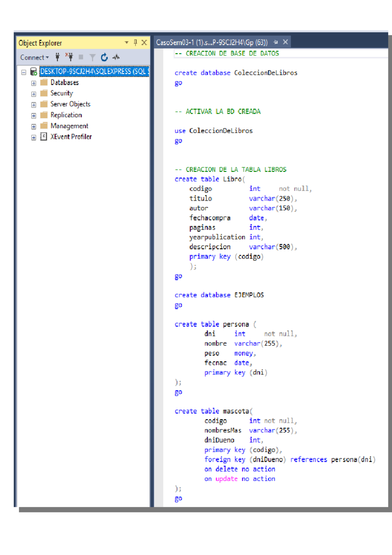Open the Connect dropdown menu
The height and width of the screenshot is (555, 392).
coord(34,58)
